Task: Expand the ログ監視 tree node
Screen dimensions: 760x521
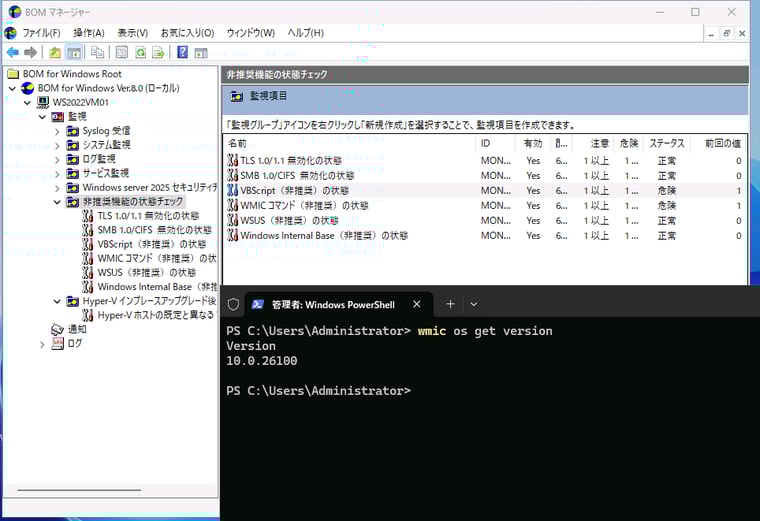Action: point(57,159)
